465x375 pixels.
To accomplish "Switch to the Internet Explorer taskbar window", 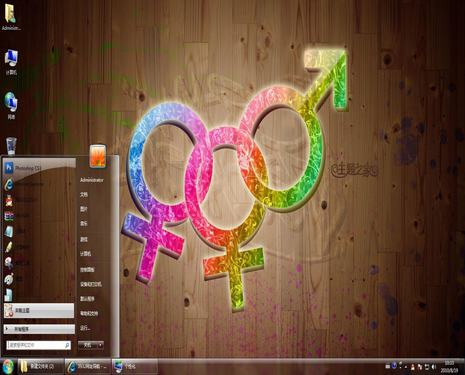I will [88, 367].
